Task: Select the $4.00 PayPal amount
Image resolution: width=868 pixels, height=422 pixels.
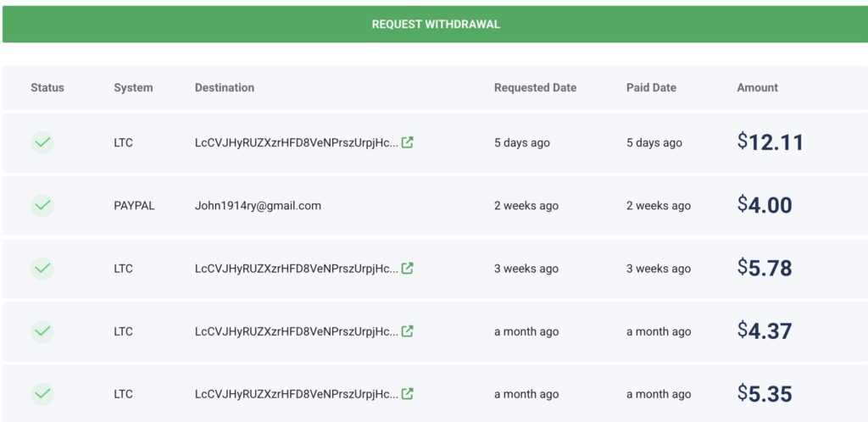Action: (x=765, y=205)
